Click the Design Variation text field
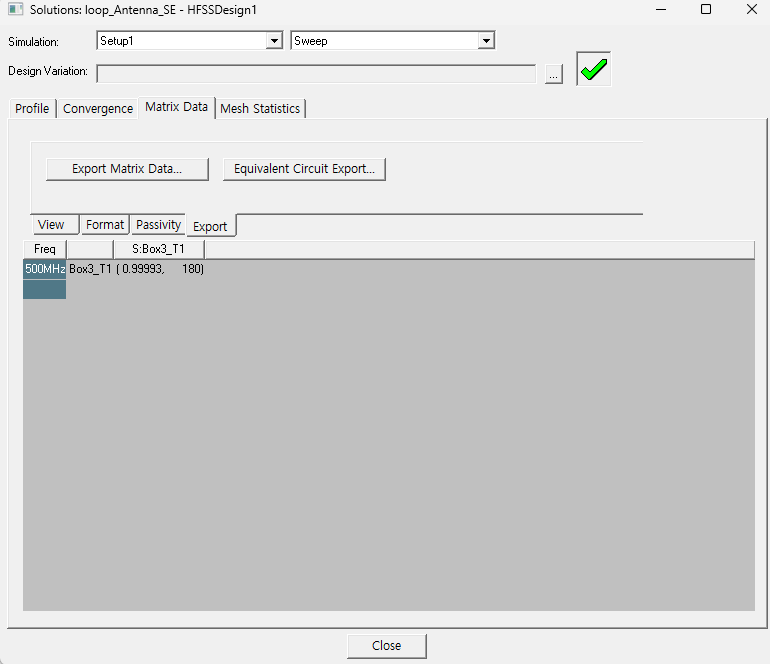Image resolution: width=770 pixels, height=664 pixels. [x=316, y=73]
